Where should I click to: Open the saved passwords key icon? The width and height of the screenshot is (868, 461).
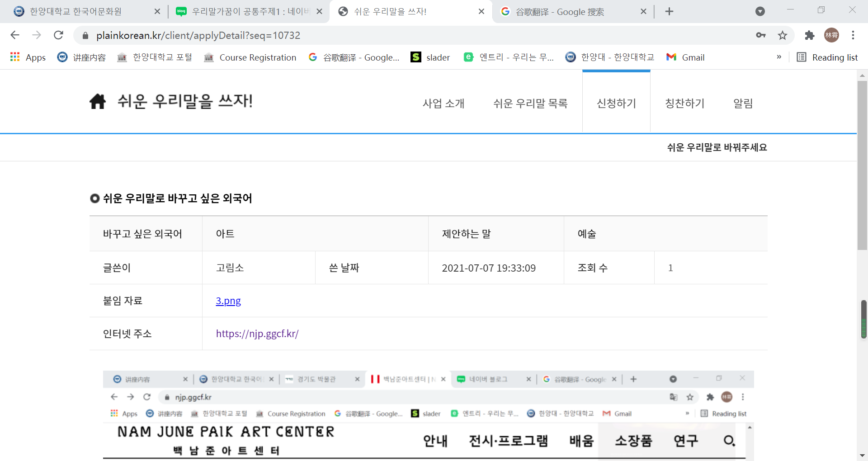pos(761,35)
